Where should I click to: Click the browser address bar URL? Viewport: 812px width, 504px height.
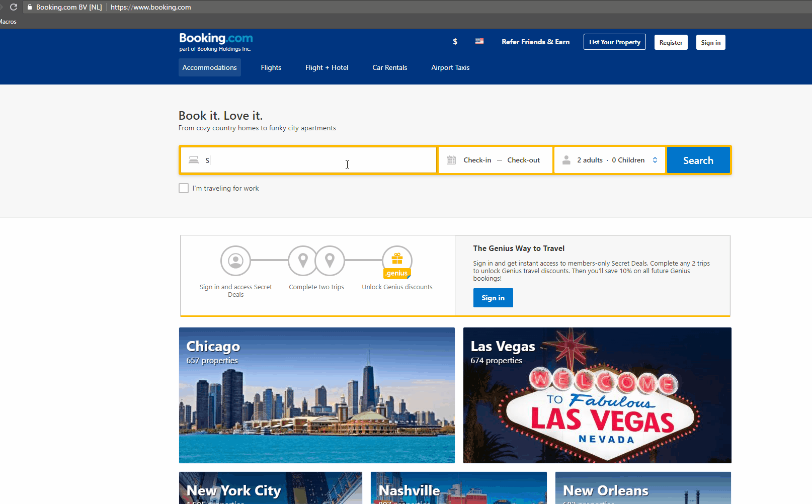tap(151, 7)
